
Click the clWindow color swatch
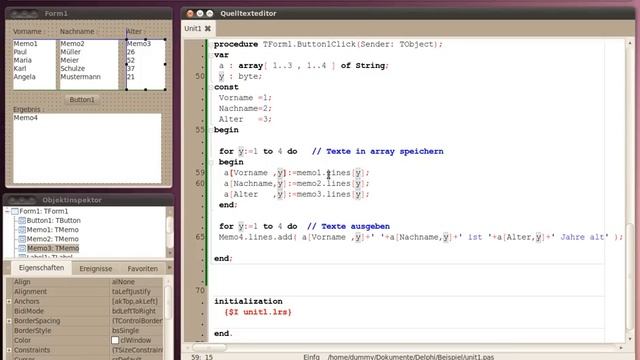pos(115,340)
